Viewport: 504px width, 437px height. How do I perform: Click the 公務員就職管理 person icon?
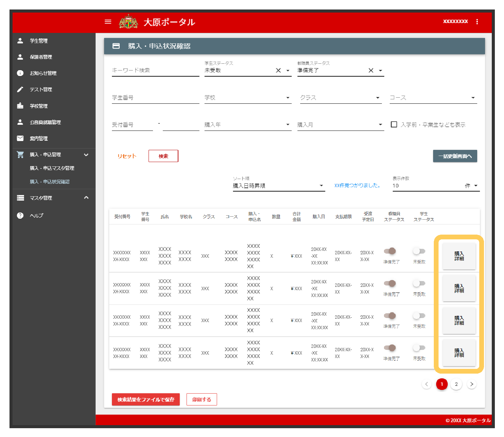tap(20, 122)
